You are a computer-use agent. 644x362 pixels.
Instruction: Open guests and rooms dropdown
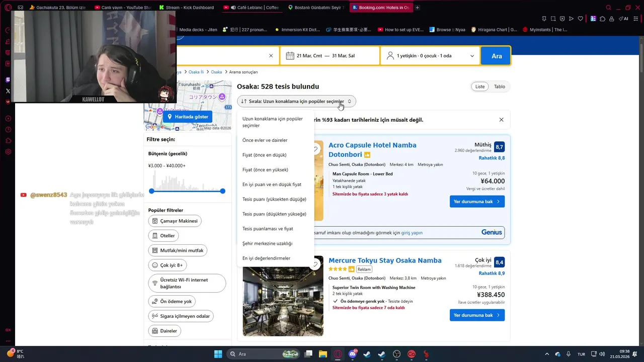coord(430,56)
